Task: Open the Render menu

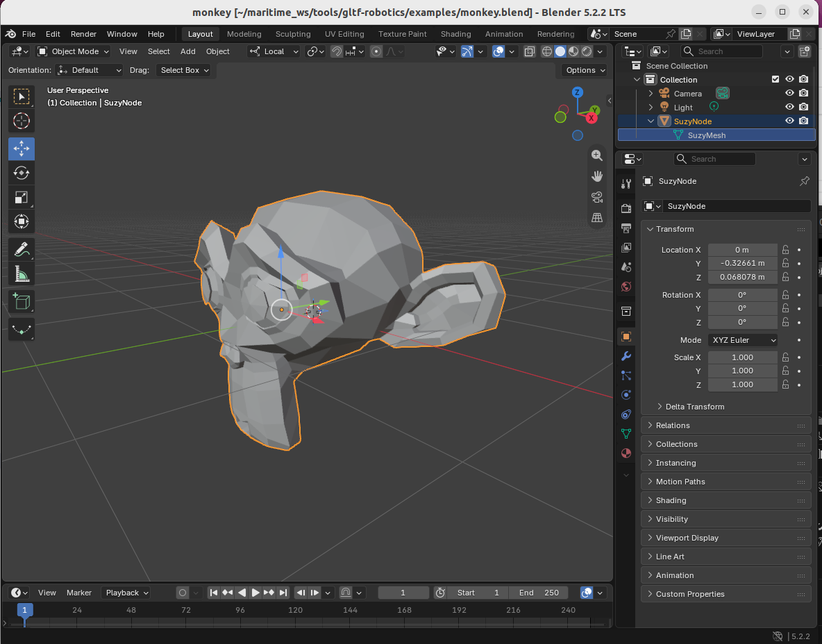Action: click(83, 34)
